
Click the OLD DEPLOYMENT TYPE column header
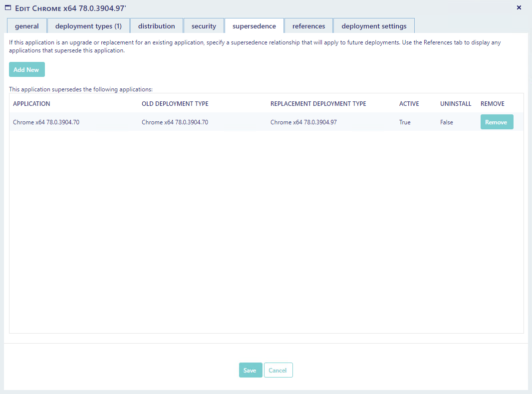(175, 104)
